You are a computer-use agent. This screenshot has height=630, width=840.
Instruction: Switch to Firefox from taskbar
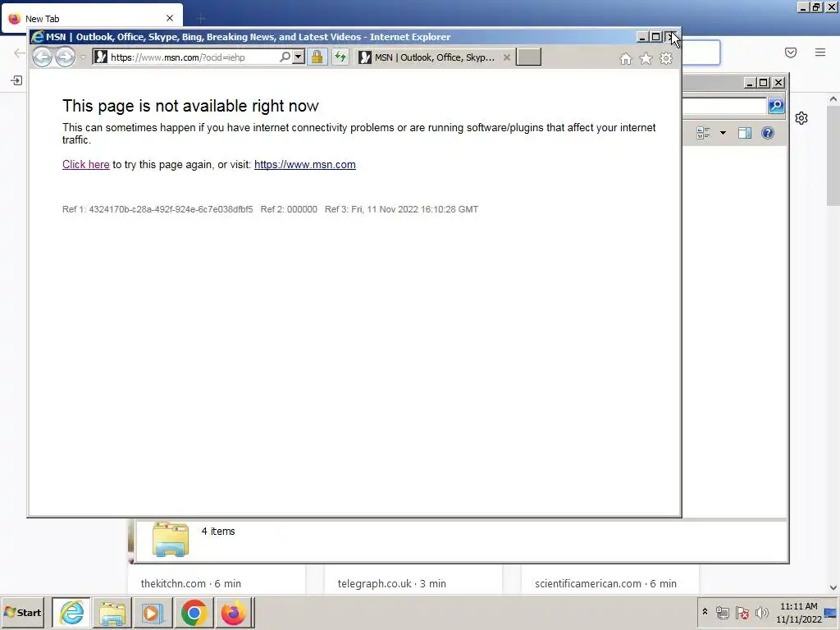[234, 612]
